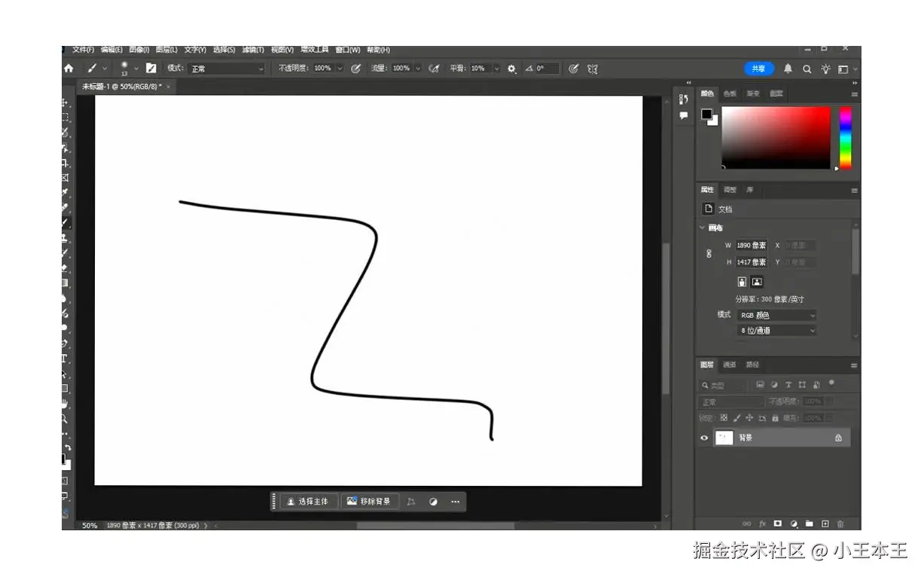Create a new group folder icon
924x577 pixels.
(810, 524)
